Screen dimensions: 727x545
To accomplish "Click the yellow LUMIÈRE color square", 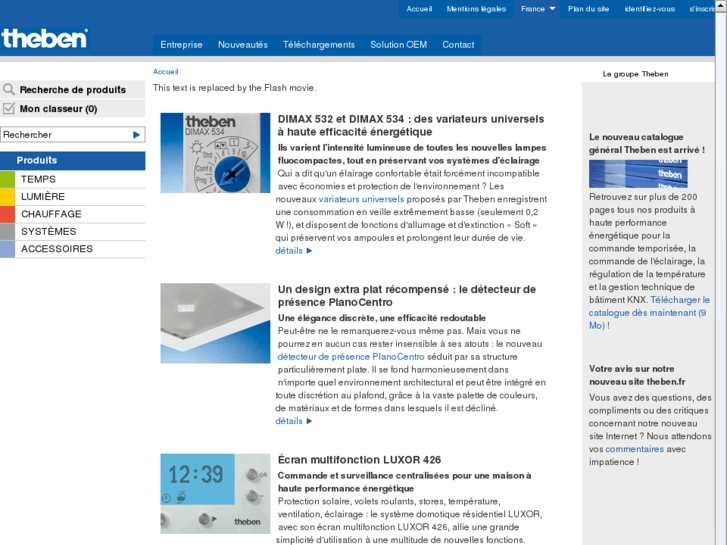I will [7, 197].
